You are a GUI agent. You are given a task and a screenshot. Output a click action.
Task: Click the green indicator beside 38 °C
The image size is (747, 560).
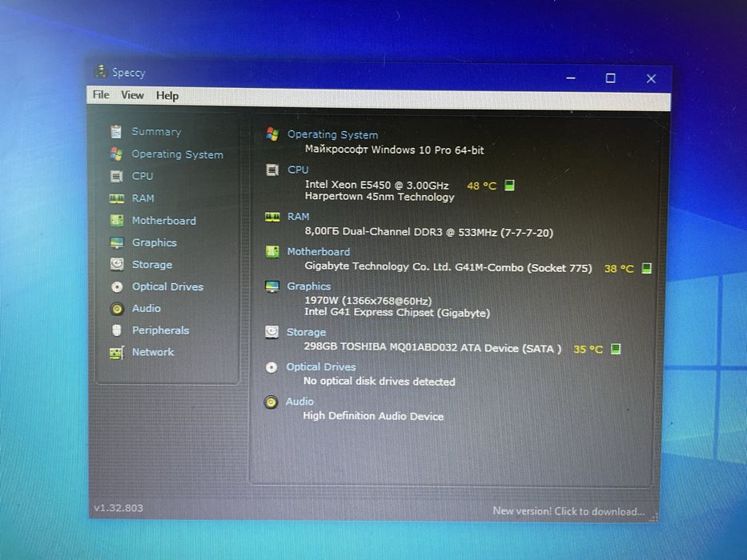[x=646, y=268]
